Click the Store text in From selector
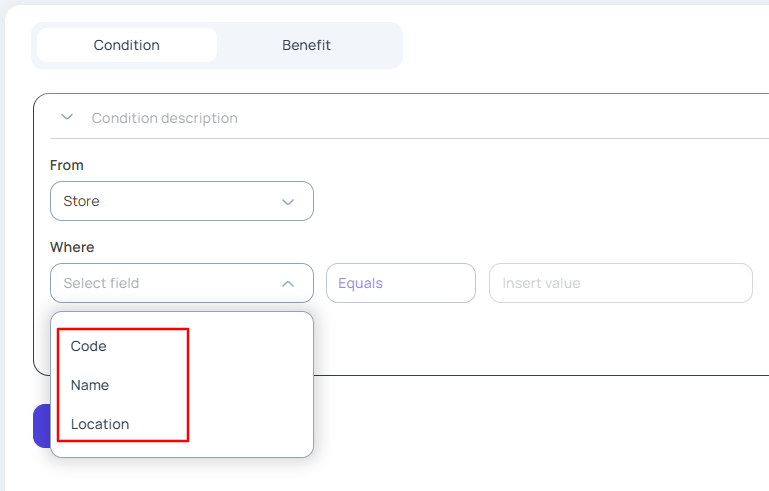Screen dimensions: 769x491 [x=81, y=201]
